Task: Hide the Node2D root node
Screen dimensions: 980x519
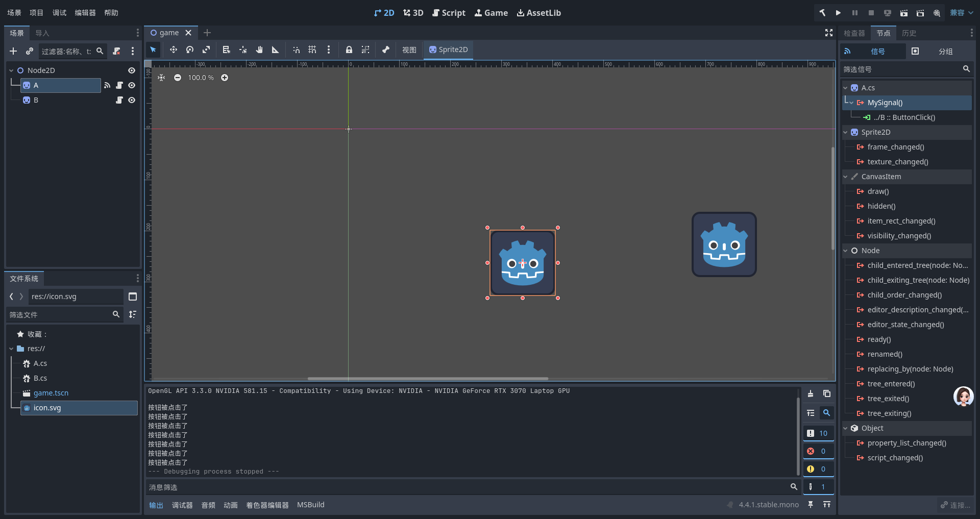Action: [x=132, y=70]
